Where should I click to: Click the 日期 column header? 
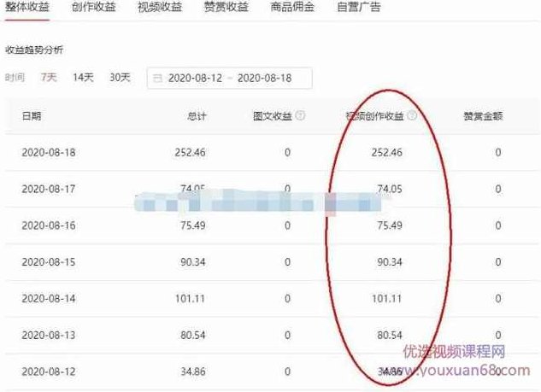click(32, 116)
